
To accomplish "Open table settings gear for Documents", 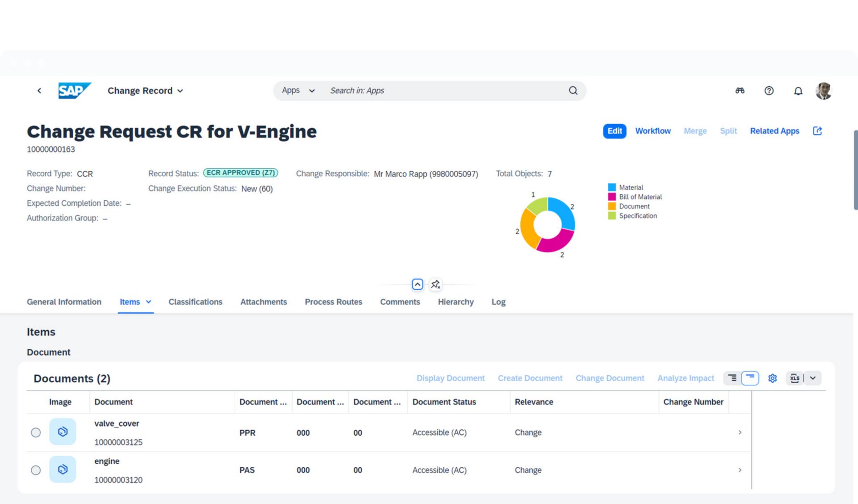I will point(772,378).
